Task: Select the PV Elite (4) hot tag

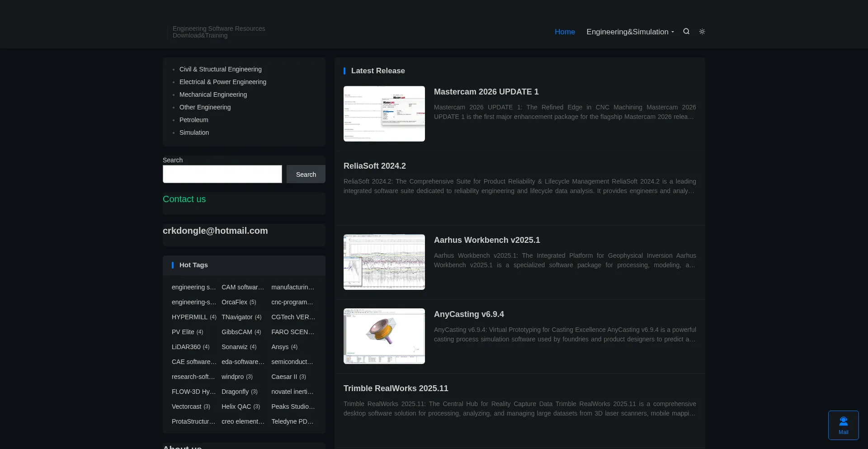Action: click(x=188, y=332)
